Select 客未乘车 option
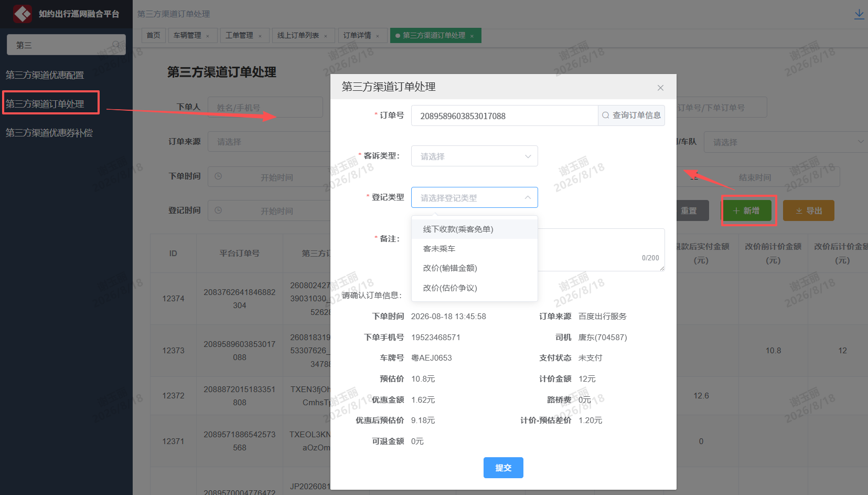Viewport: 868px width, 495px height. [x=475, y=248]
